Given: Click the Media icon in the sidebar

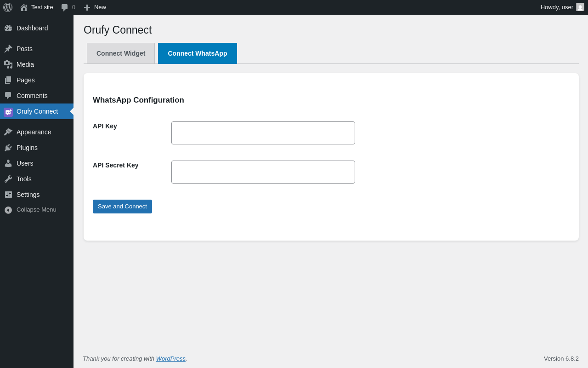Looking at the screenshot, I should (x=8, y=64).
